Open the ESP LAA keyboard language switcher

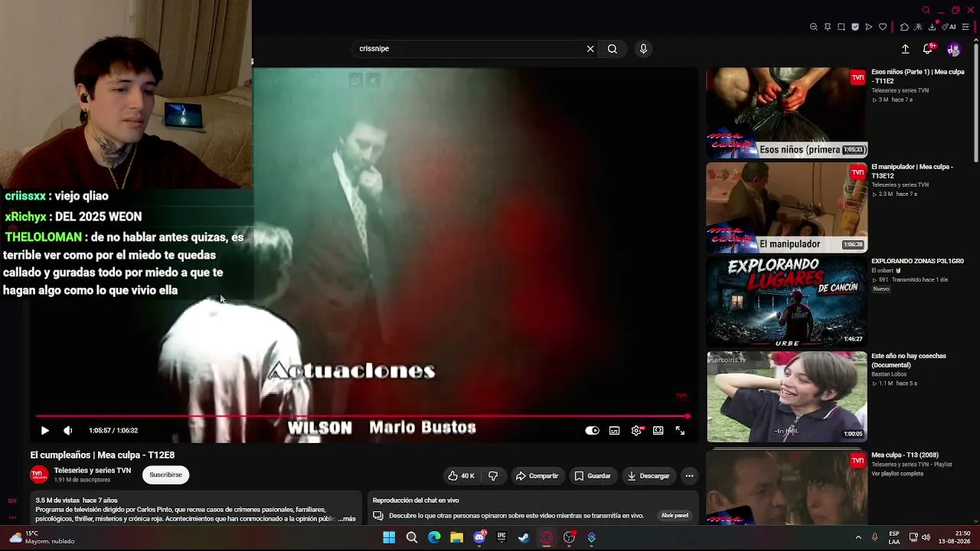click(x=894, y=537)
